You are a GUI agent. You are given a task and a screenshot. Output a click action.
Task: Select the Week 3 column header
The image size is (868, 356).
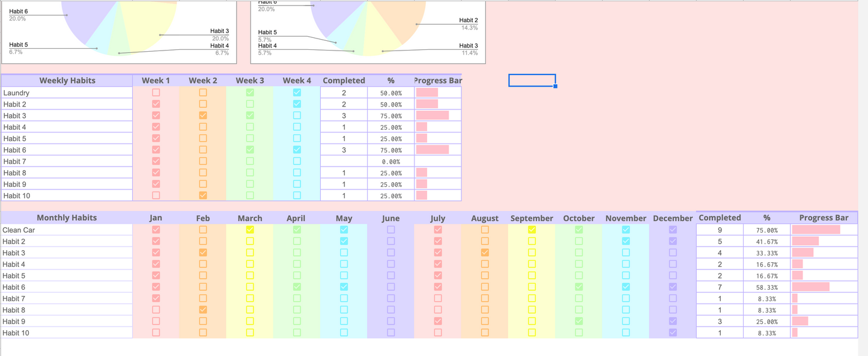[250, 81]
